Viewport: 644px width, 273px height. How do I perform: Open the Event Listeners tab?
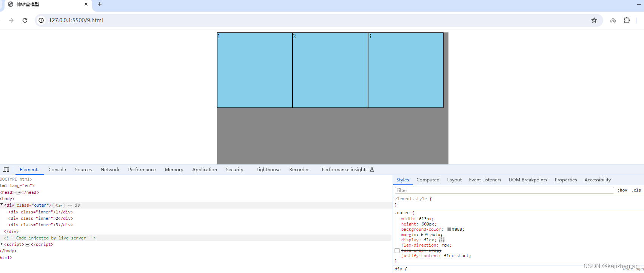pyautogui.click(x=485, y=180)
